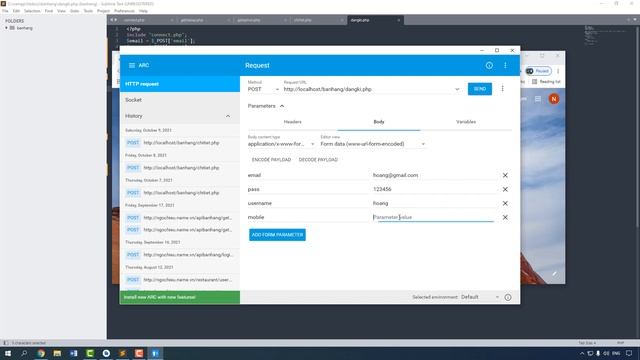
Task: Open history entry under Thursday August 12
Action: pos(180,280)
